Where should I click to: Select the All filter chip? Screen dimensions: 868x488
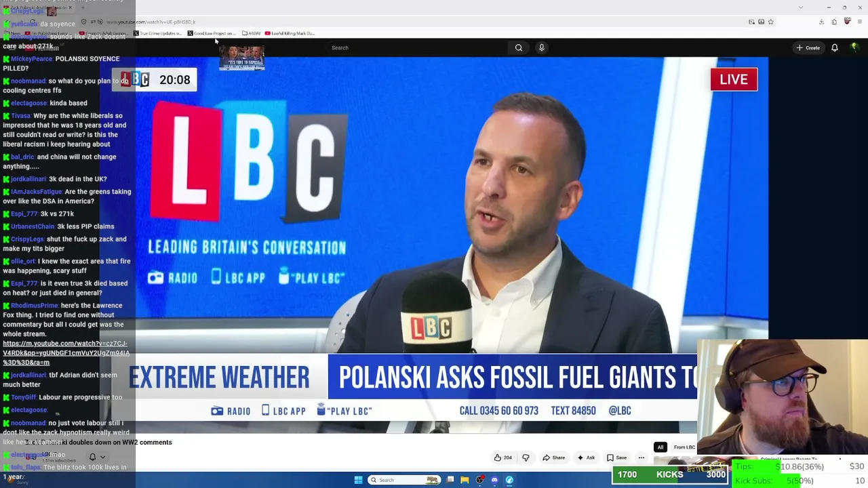point(660,447)
